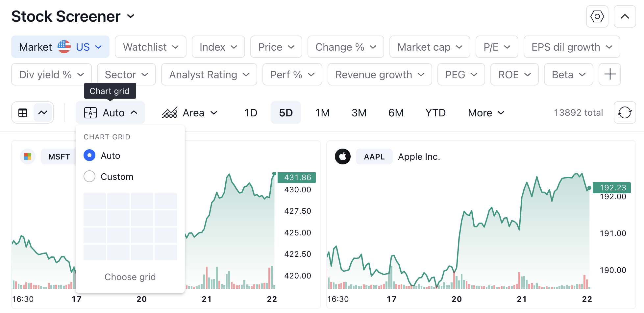
Task: Select the 1M time range
Action: click(322, 113)
